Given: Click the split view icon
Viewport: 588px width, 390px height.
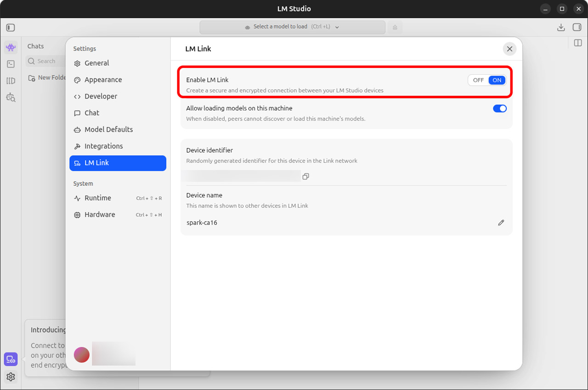Looking at the screenshot, I should [x=578, y=43].
